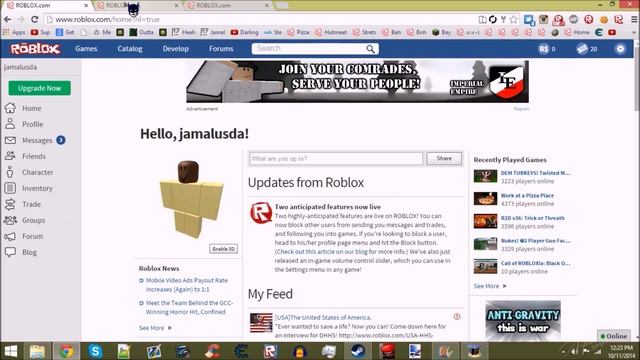Open File Explorer on taskbar
This screenshot has width=640, height=360.
37,351
